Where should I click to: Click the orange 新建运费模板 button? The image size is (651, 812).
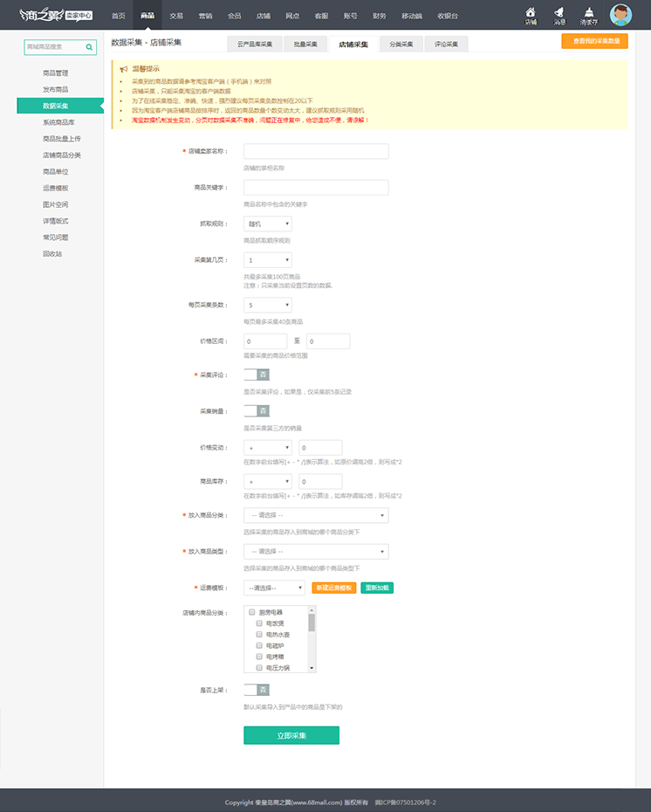pyautogui.click(x=333, y=588)
